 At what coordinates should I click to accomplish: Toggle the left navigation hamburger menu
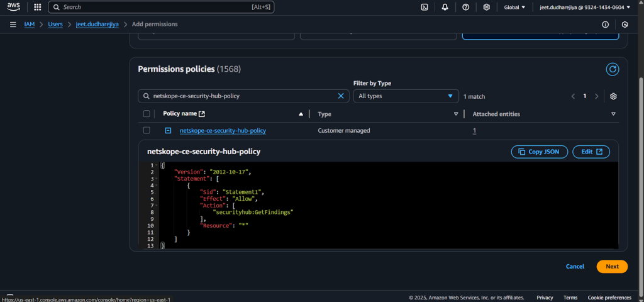(x=13, y=25)
